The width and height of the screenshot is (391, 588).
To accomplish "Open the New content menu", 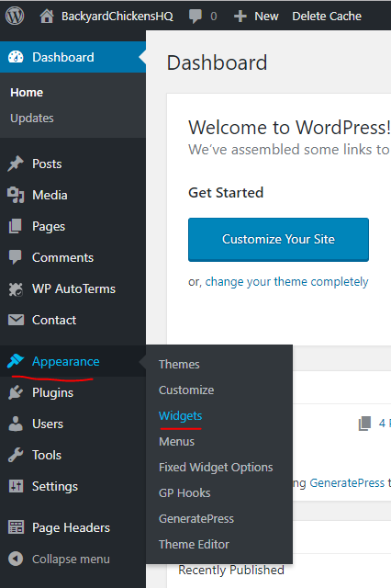I will [266, 17].
